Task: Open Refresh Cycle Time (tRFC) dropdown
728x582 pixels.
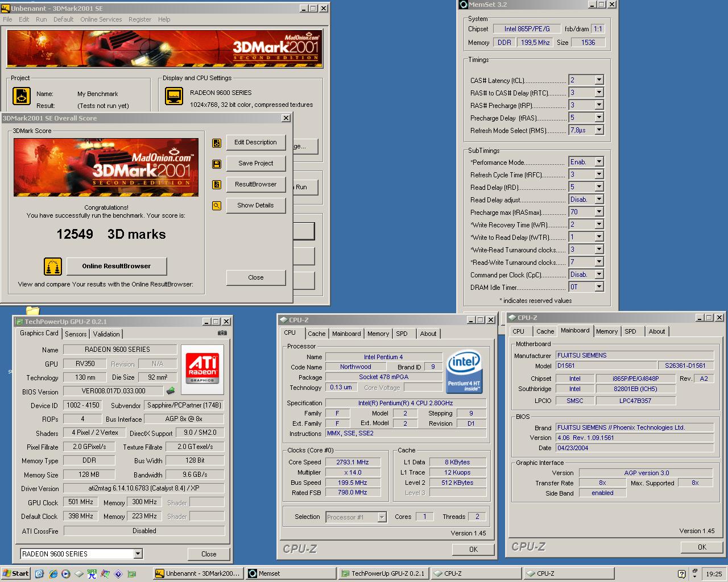Action: (599, 174)
